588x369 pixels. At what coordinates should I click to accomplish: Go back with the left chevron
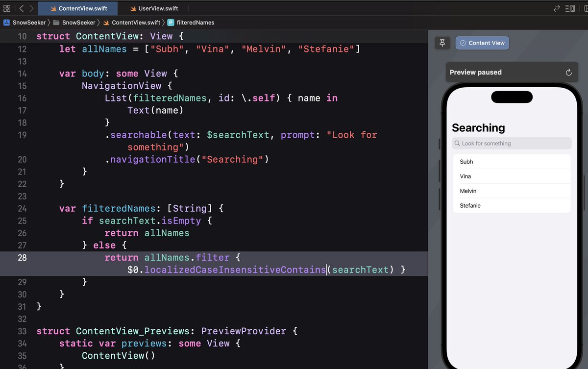(22, 8)
